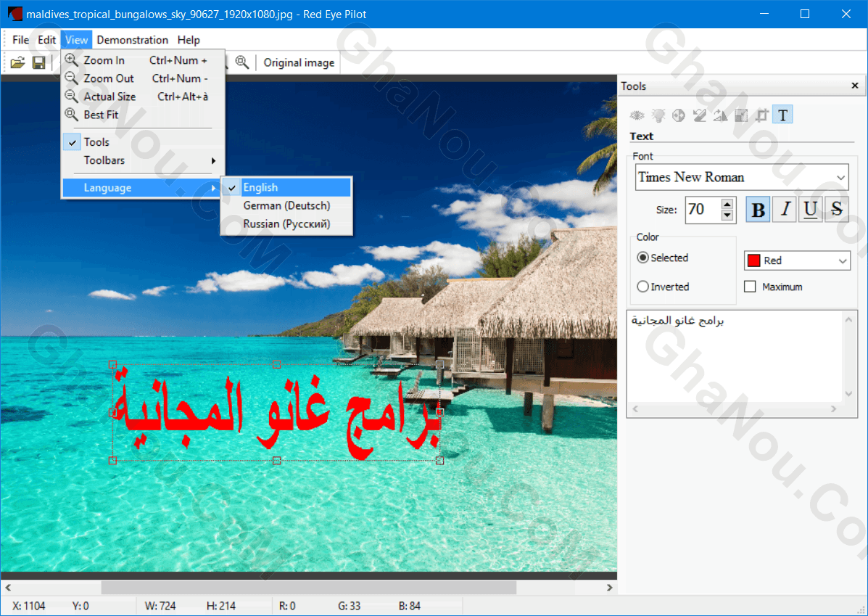Minimize the Red Eye Pilot window

[764, 14]
